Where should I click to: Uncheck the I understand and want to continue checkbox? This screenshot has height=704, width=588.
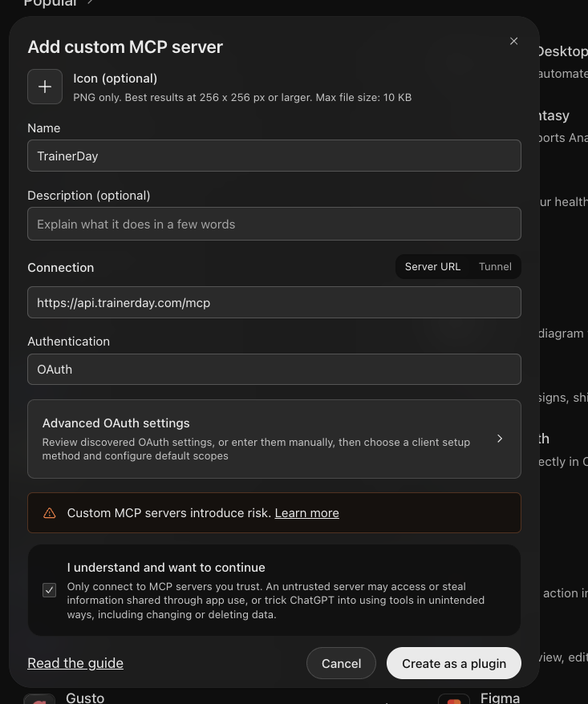(50, 590)
